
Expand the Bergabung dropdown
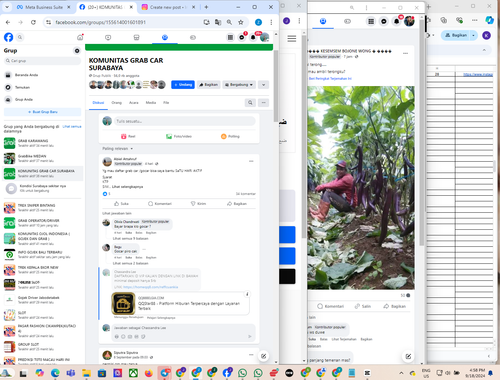[239, 85]
